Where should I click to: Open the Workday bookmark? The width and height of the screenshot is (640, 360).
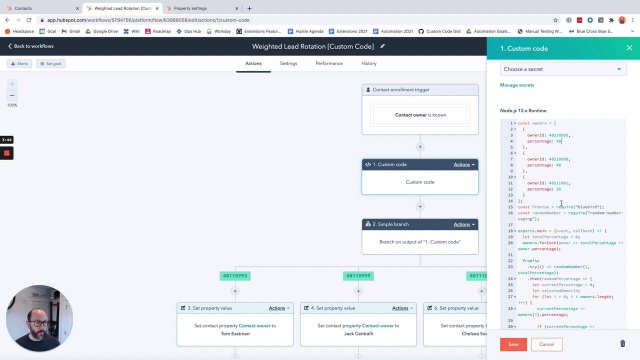coord(219,31)
